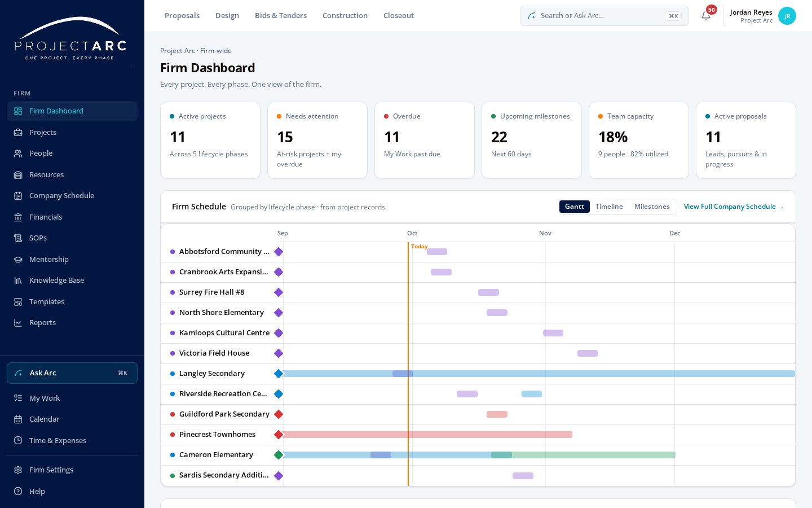Click the Time & Expenses clock icon
812x508 pixels.
(x=18, y=440)
